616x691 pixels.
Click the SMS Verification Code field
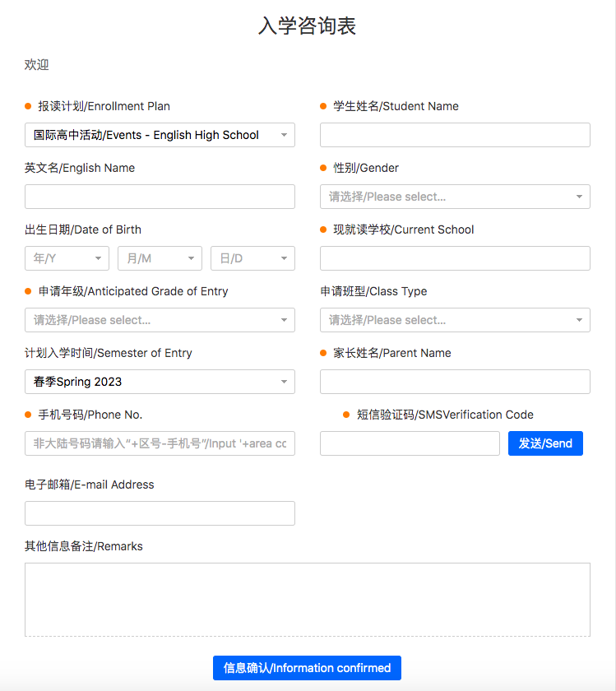[410, 443]
